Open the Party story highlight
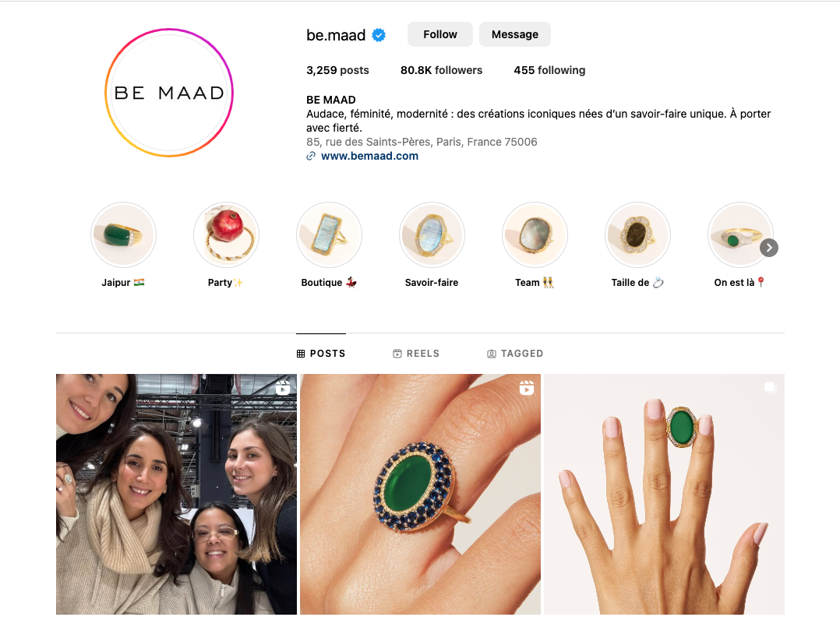Viewport: 840px width, 617px height. 226,234
